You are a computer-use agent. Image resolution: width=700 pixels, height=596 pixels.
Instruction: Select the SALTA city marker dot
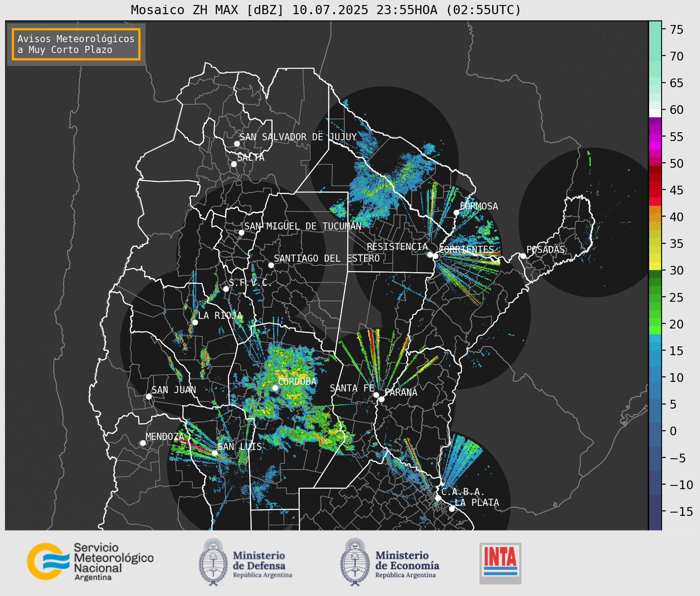(x=234, y=164)
